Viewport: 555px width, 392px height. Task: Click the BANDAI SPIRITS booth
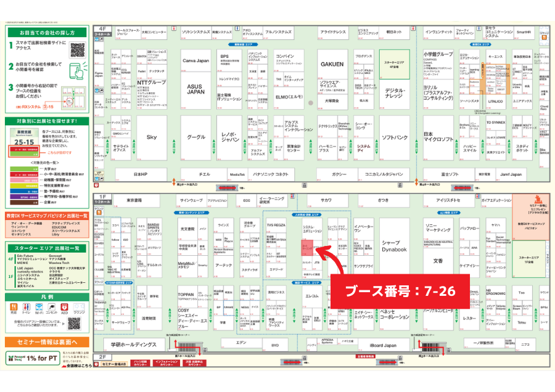pyautogui.click(x=154, y=229)
